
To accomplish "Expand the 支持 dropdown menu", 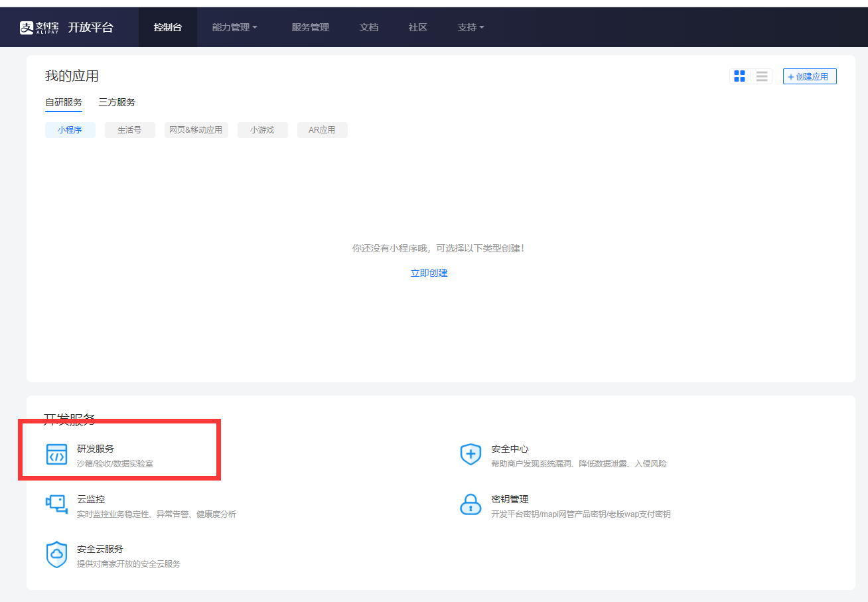I will tap(470, 27).
